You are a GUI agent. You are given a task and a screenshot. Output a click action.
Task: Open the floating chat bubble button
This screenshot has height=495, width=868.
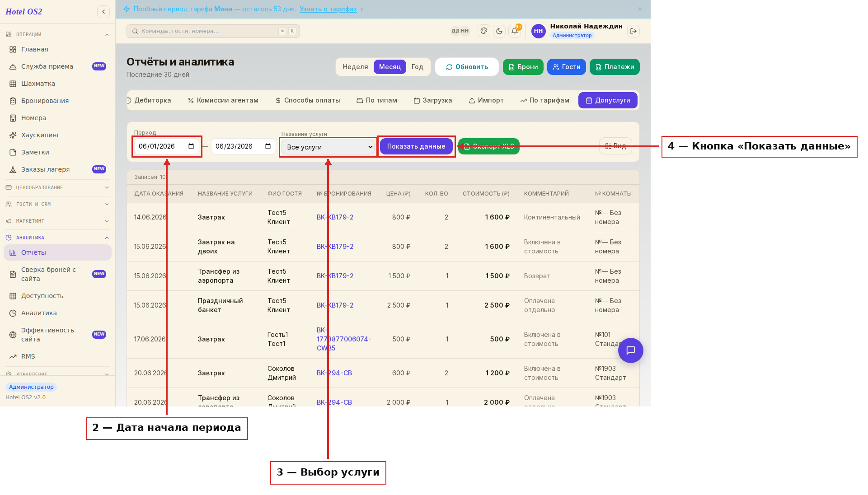click(630, 350)
